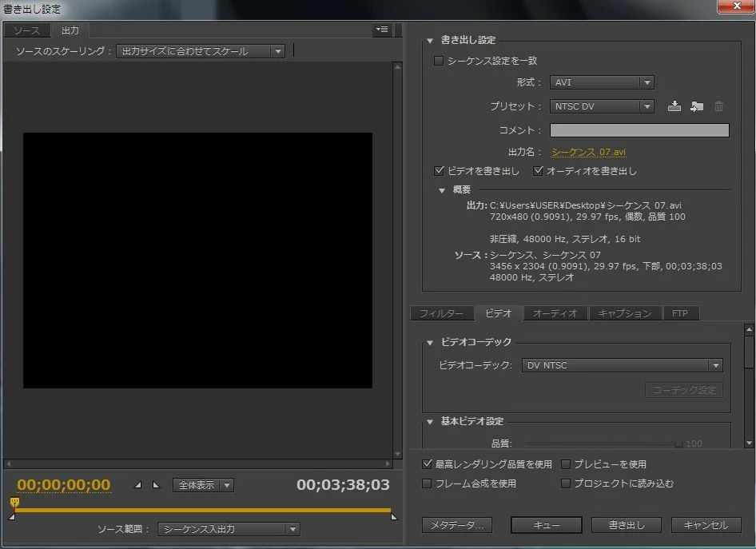756x549 pixels.
Task: Click the 書き出し export button
Action: pos(627,525)
